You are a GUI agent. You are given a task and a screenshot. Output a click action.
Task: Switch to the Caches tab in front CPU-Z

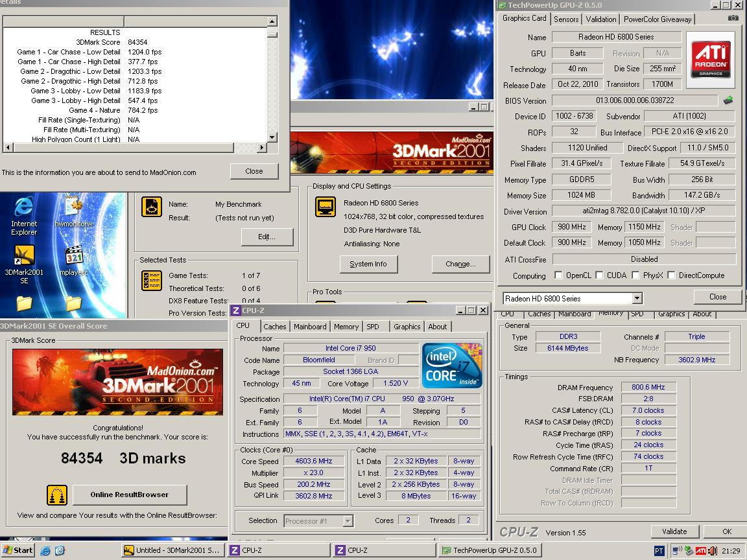(275, 327)
